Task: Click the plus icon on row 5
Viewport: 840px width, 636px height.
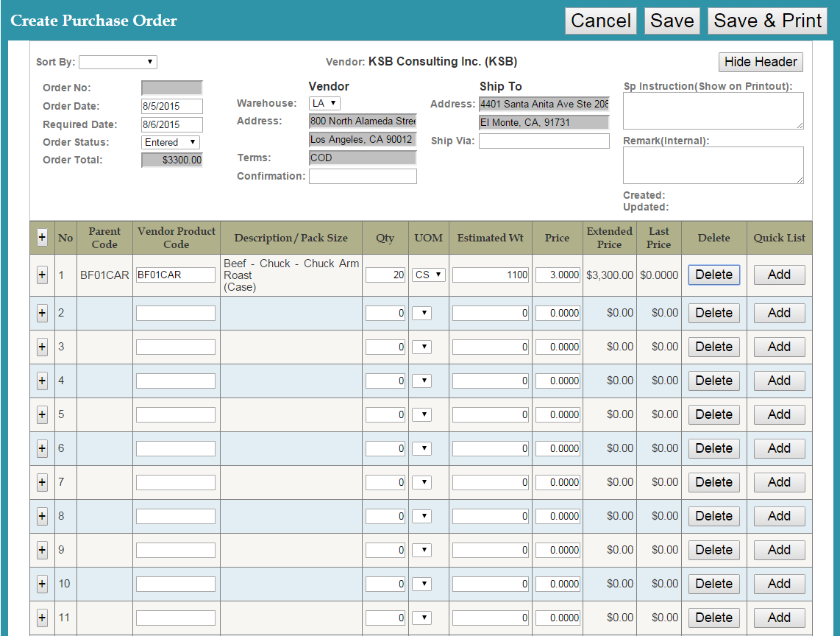Action: [42, 414]
